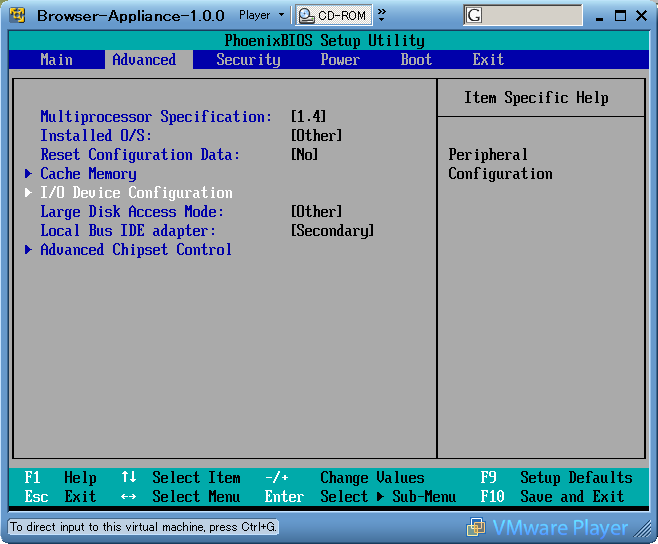This screenshot has width=658, height=544.
Task: Expand the Cache Memory submenu arrow
Action: (28, 173)
